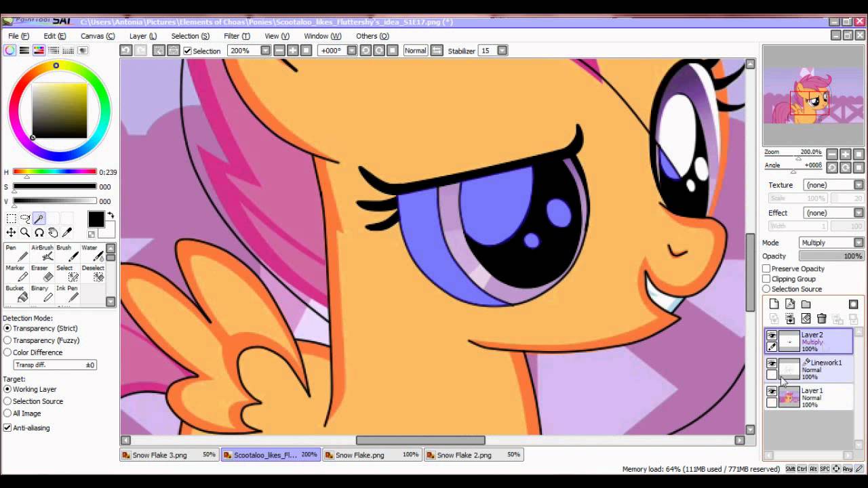This screenshot has width=868, height=488.
Task: Swap foreground and background colors
Action: coord(111,216)
